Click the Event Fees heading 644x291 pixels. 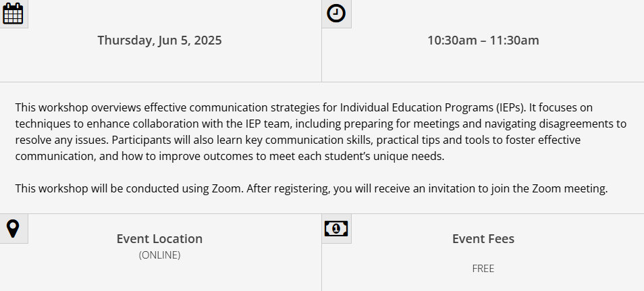[483, 239]
